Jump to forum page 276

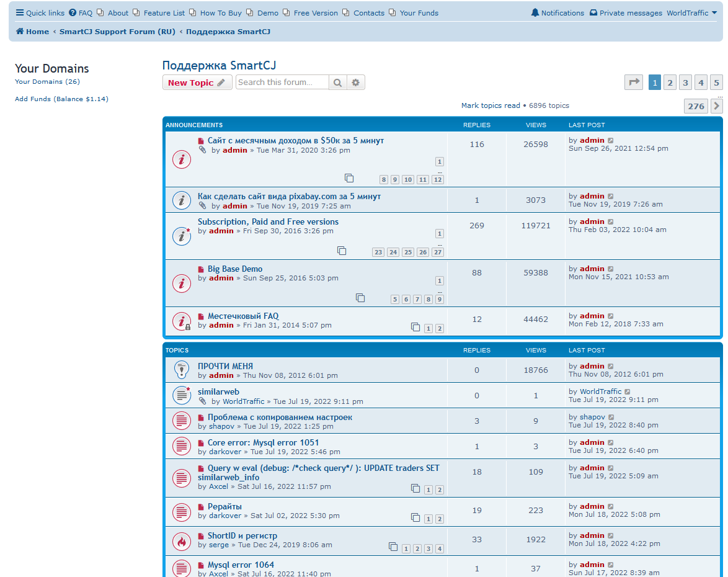point(696,106)
